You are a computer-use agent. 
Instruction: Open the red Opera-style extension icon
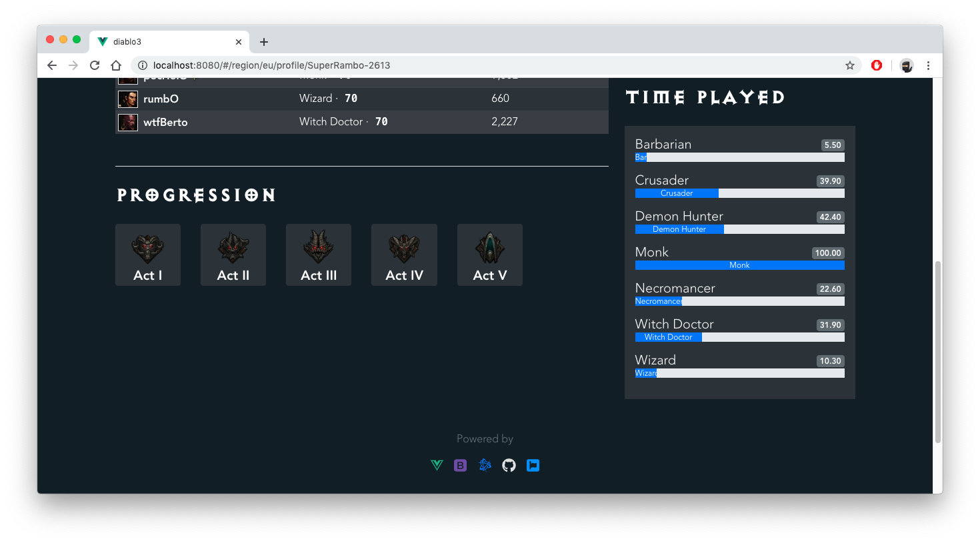[877, 65]
